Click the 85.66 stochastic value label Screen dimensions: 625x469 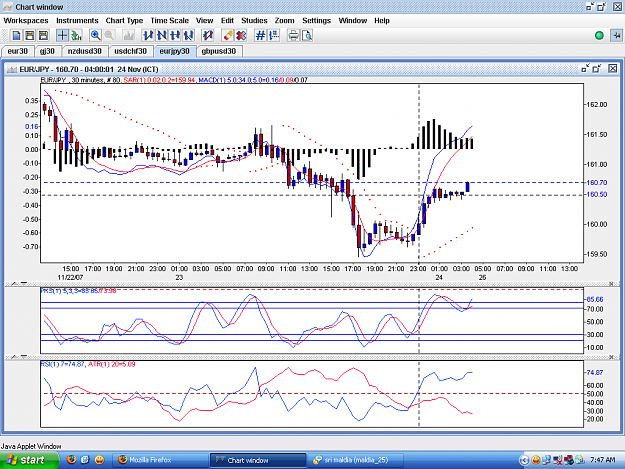(x=595, y=299)
